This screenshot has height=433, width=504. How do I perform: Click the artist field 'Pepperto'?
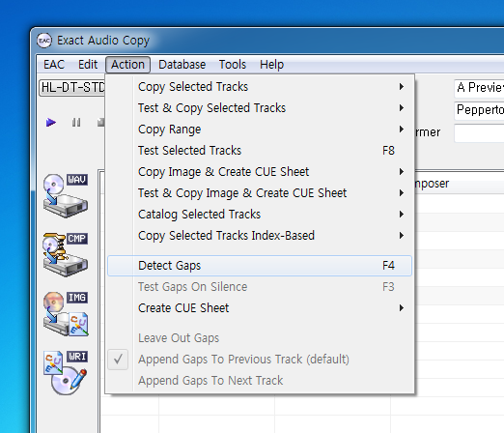[479, 110]
